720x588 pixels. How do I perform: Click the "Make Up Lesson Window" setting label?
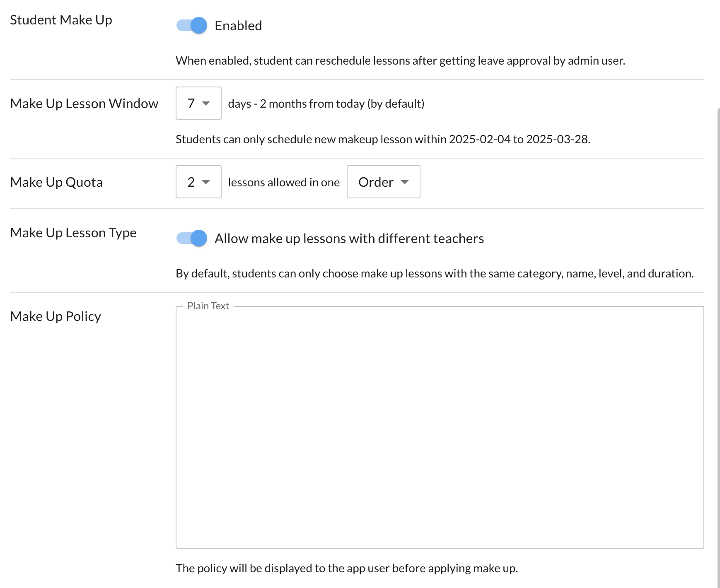[84, 104]
